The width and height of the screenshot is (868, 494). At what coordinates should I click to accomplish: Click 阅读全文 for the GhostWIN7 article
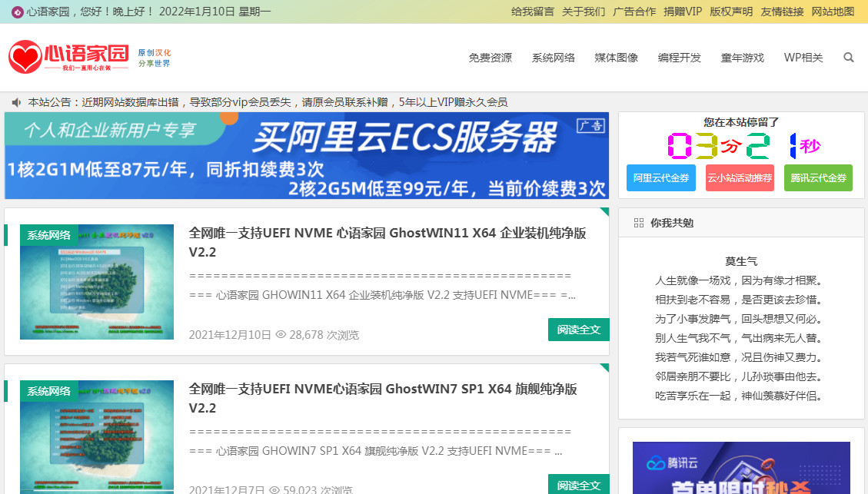[578, 484]
